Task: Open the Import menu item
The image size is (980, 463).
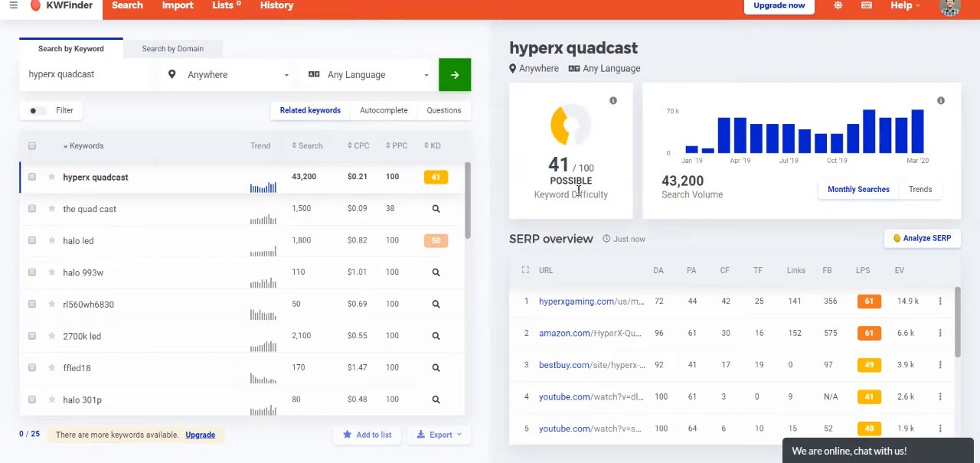Action: (x=178, y=5)
